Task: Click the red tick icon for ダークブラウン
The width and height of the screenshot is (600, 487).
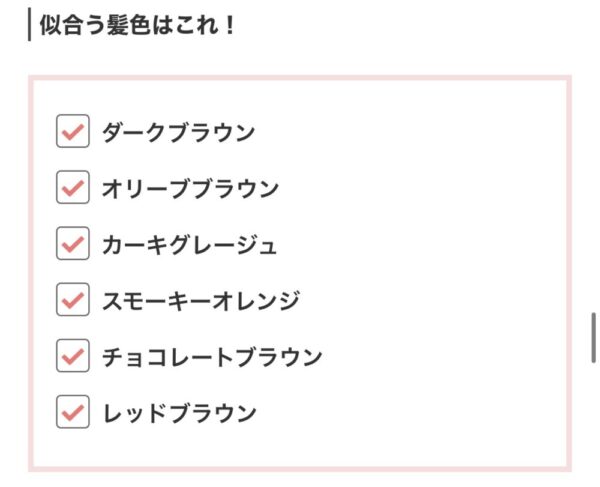Action: pyautogui.click(x=73, y=132)
